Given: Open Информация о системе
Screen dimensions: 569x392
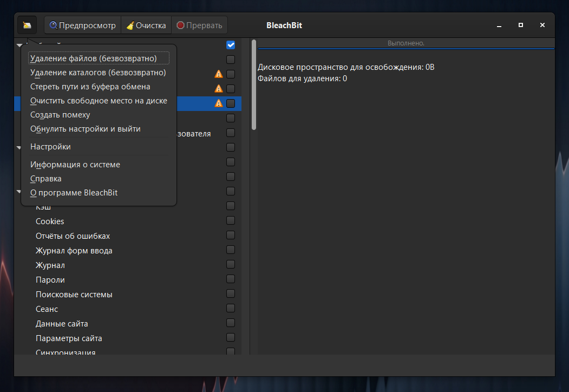Looking at the screenshot, I should point(99,165).
